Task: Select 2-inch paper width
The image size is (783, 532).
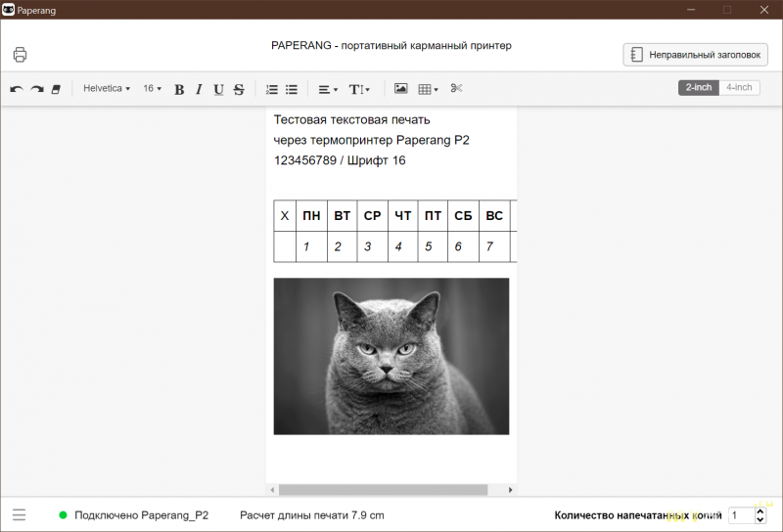Action: [x=699, y=87]
